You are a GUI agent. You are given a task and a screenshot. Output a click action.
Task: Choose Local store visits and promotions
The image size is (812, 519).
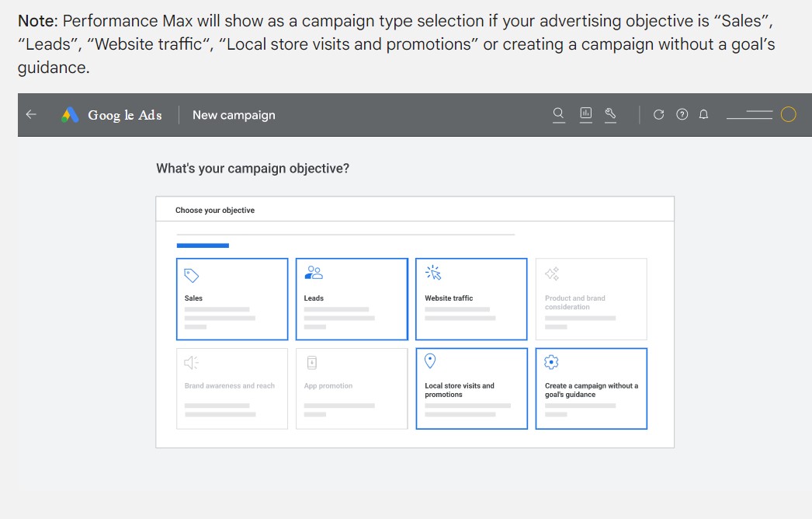coord(471,388)
